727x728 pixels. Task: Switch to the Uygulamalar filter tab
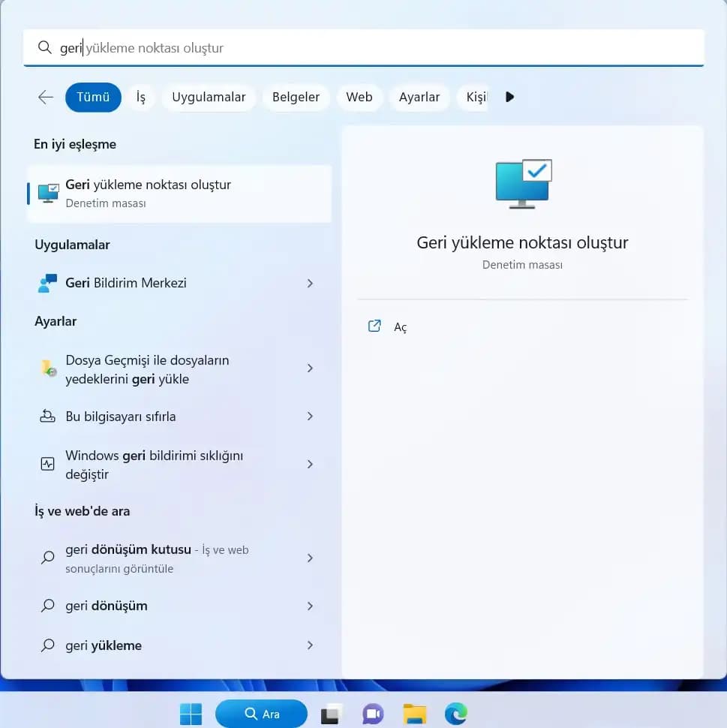tap(209, 97)
